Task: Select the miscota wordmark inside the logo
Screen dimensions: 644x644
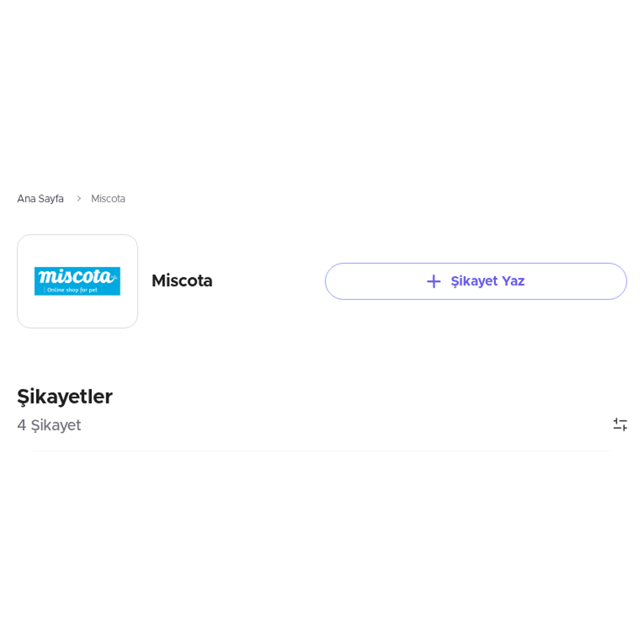Action: 77,276
